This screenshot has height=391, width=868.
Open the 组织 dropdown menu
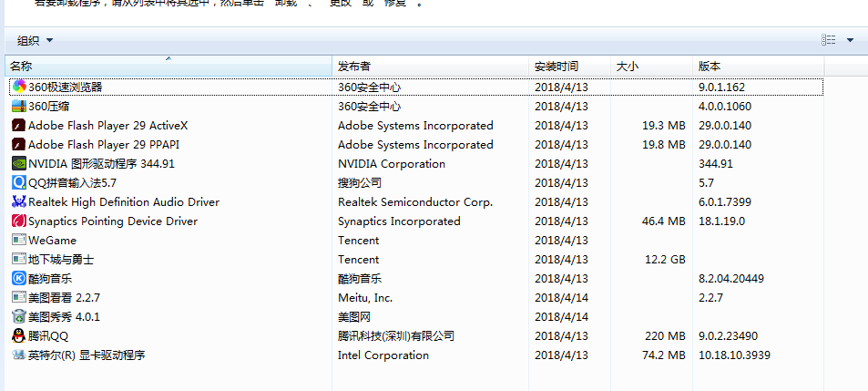[36, 40]
